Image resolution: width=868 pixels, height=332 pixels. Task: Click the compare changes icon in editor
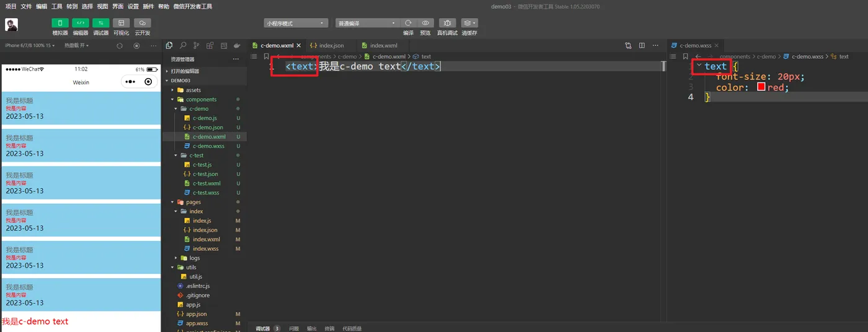pyautogui.click(x=628, y=45)
